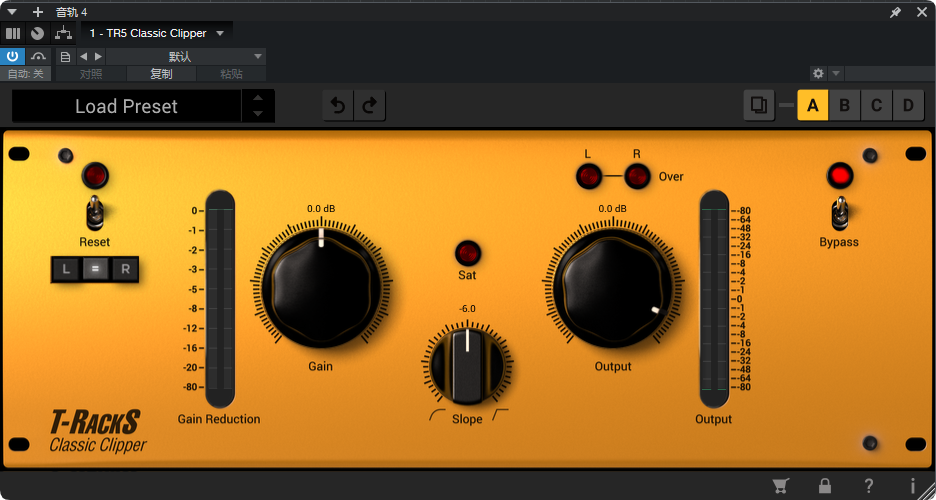Pin the plugin window
The image size is (936, 500).
tap(895, 12)
